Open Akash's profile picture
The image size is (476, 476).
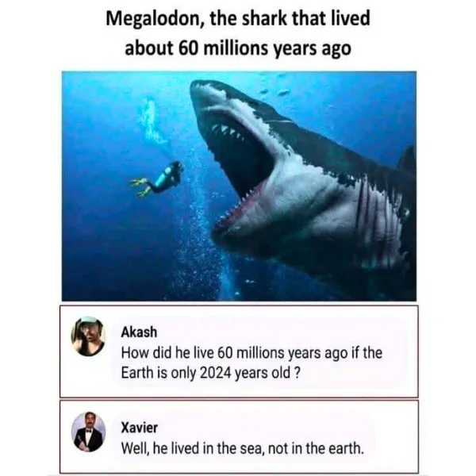88,336
